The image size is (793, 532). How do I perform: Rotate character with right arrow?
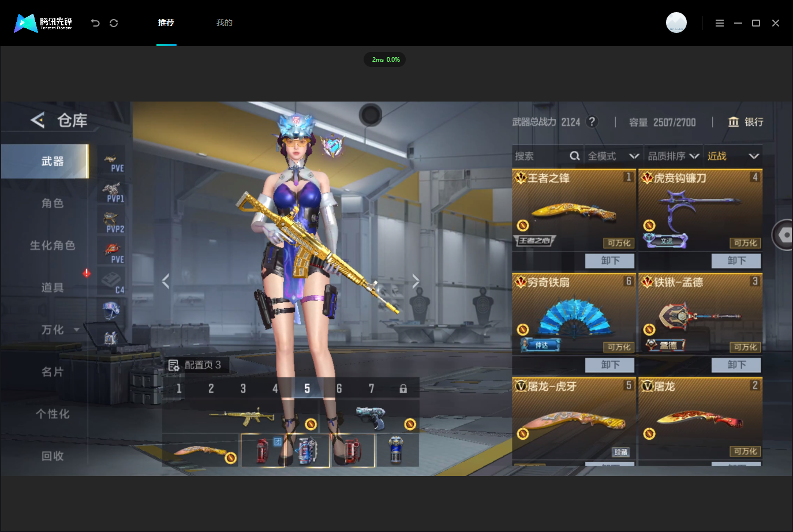tap(416, 281)
